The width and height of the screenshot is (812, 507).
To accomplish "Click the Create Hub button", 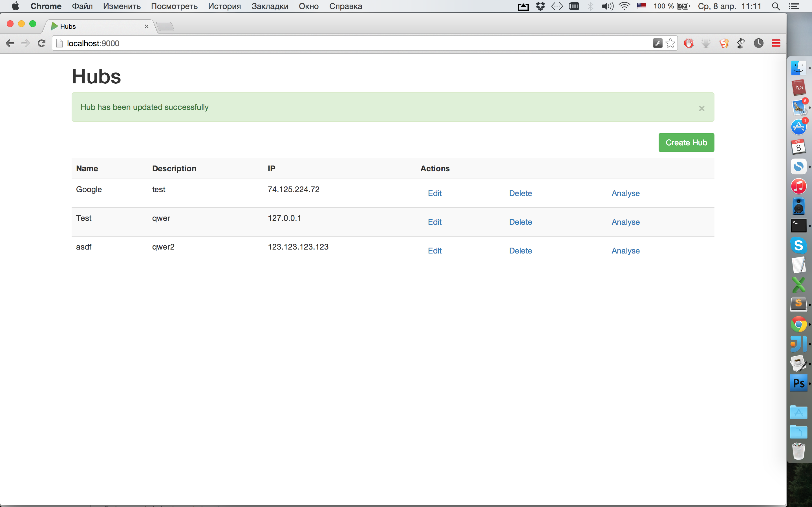I will (x=686, y=143).
